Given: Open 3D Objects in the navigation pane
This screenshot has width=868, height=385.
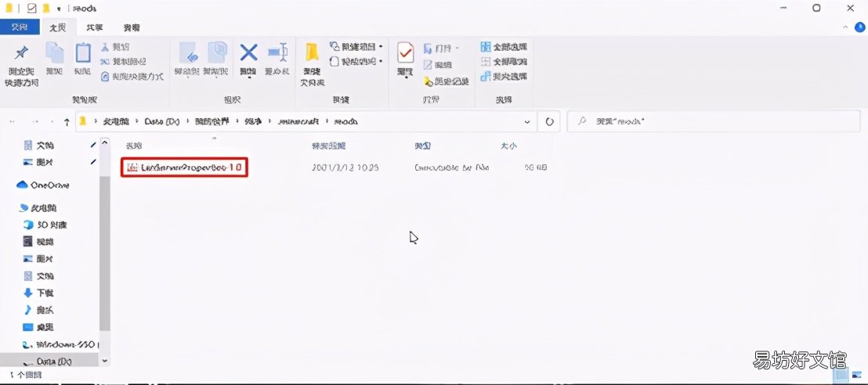Looking at the screenshot, I should pyautogui.click(x=45, y=225).
